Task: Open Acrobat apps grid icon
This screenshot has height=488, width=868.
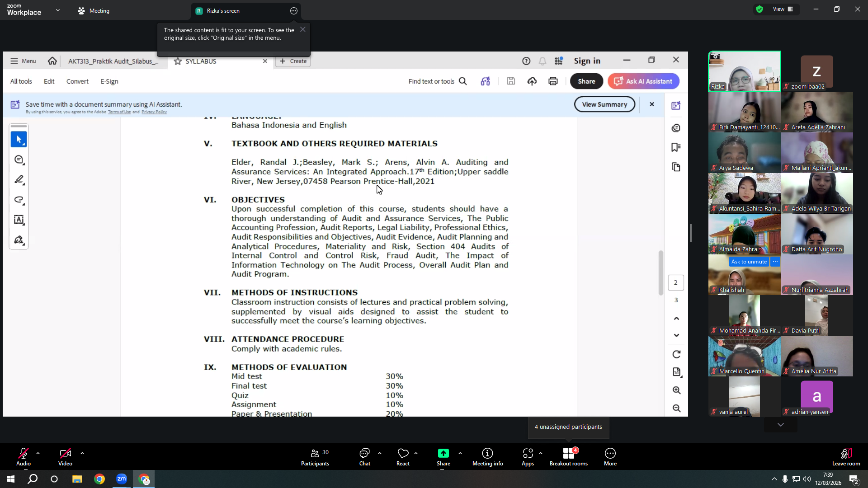Action: pyautogui.click(x=559, y=61)
